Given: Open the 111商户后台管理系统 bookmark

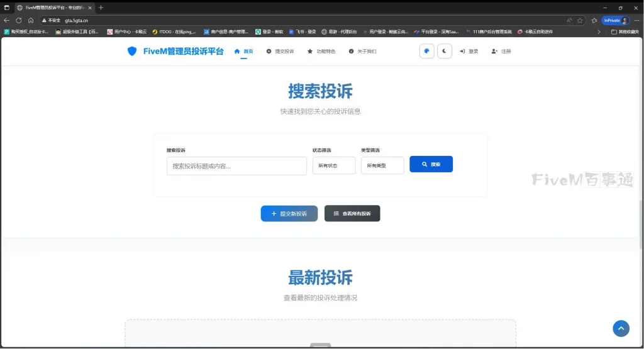Looking at the screenshot, I should click(489, 31).
